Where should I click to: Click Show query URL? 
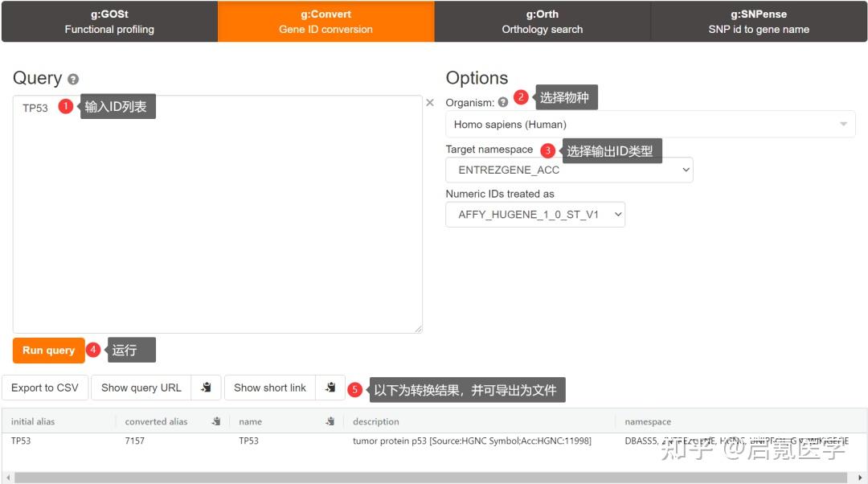[x=141, y=388]
